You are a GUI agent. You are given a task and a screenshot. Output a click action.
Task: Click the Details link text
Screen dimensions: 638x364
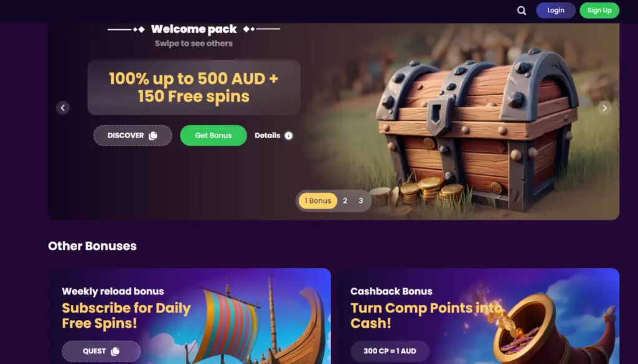click(x=267, y=136)
